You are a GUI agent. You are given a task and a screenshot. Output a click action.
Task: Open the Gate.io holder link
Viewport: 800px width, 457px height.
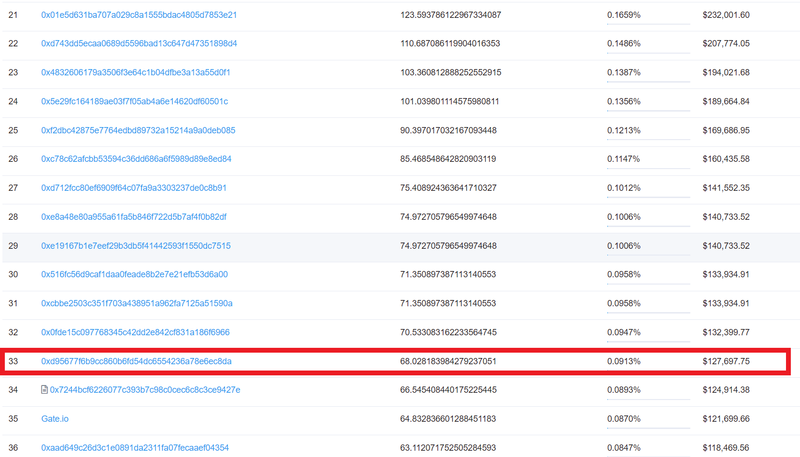55,419
